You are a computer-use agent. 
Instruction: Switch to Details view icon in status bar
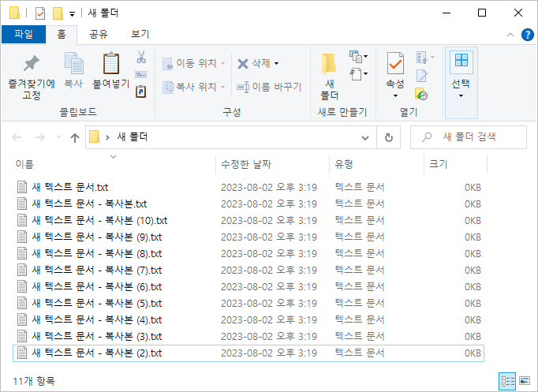pyautogui.click(x=507, y=381)
